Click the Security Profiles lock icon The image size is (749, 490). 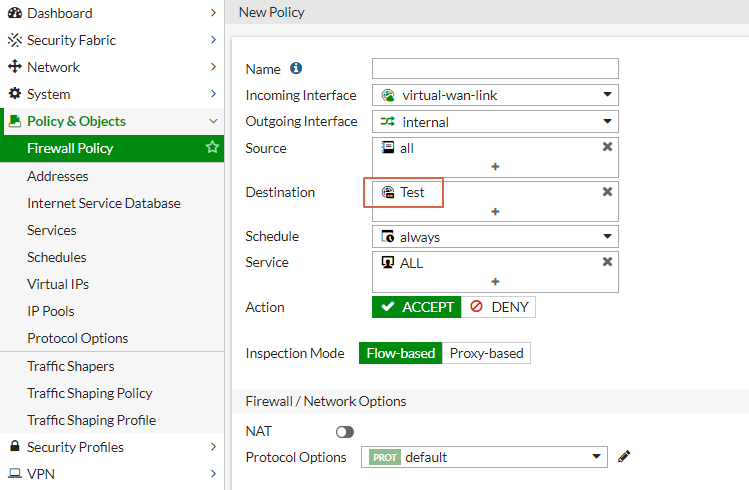15,446
